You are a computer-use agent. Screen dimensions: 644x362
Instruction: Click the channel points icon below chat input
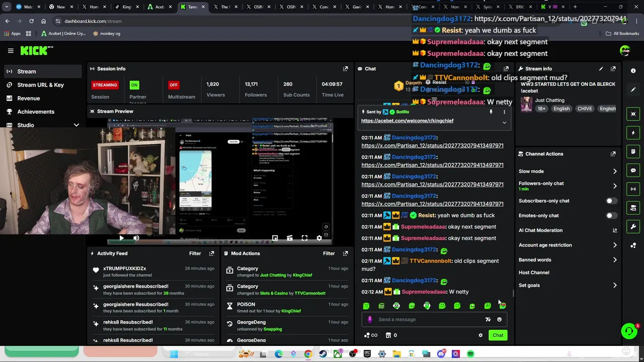click(x=367, y=335)
